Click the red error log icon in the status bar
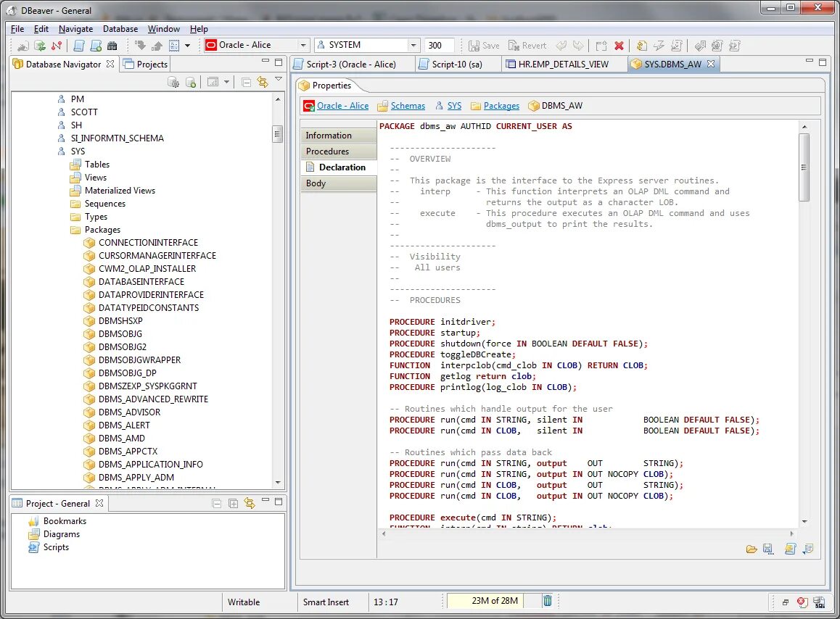The height and width of the screenshot is (619, 840). click(802, 602)
